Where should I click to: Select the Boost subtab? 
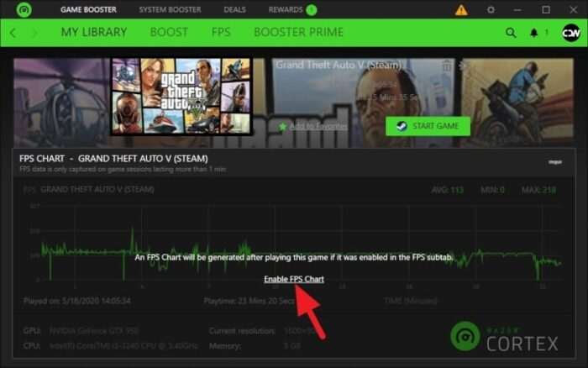click(169, 32)
